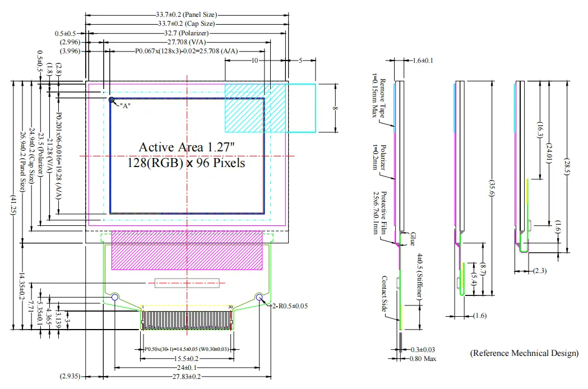The width and height of the screenshot is (588, 389).
Task: Select the '(35.6)' side view dimension
Action: 492,188
